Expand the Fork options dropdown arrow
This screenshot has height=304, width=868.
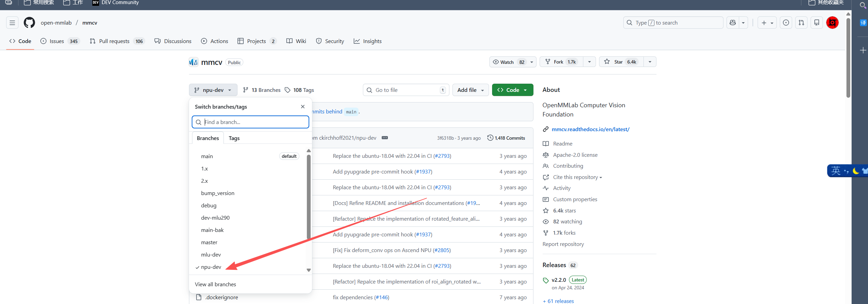click(x=589, y=62)
